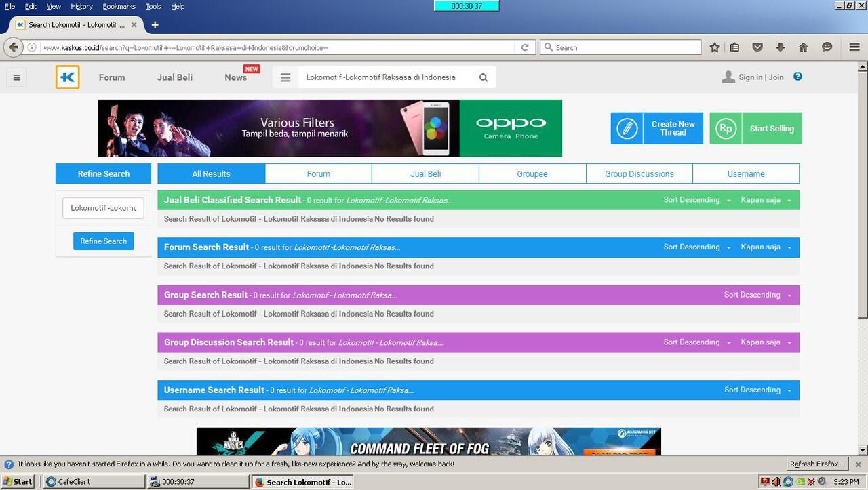Viewport: 868px width, 490px height.
Task: Click the magnifier icon in the Kaskus search box
Action: coord(484,77)
